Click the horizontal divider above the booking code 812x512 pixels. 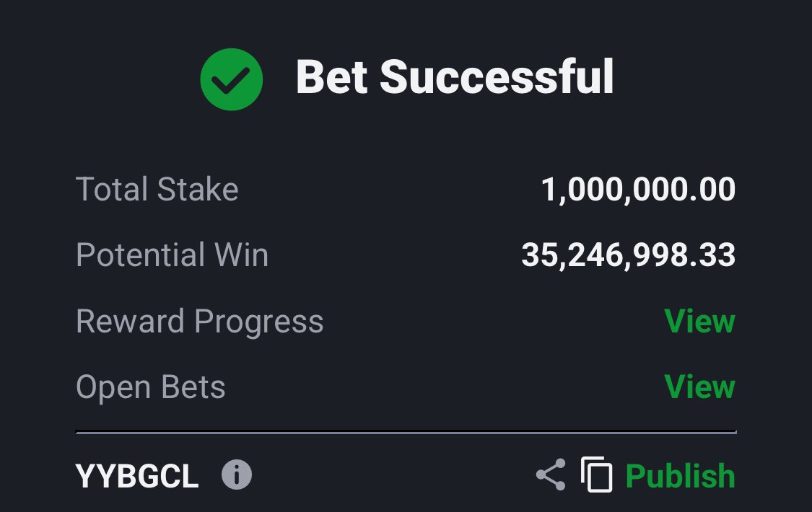pyautogui.click(x=406, y=431)
